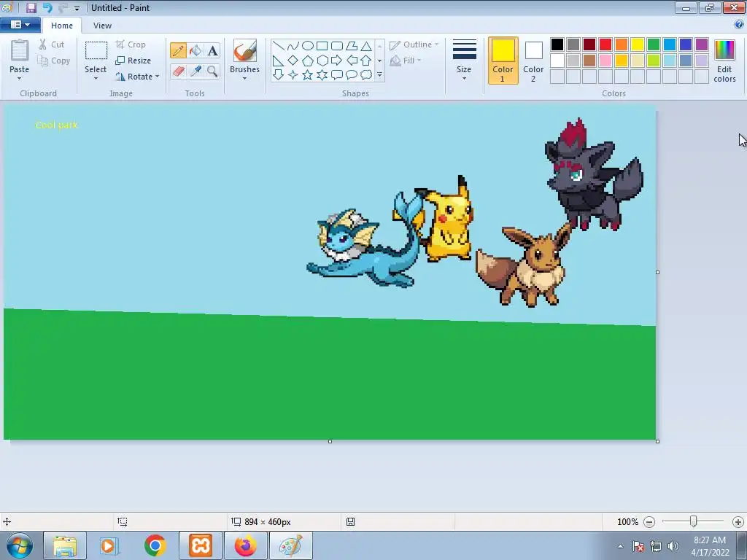Select the Pencil tool
The image size is (747, 560).
[178, 50]
